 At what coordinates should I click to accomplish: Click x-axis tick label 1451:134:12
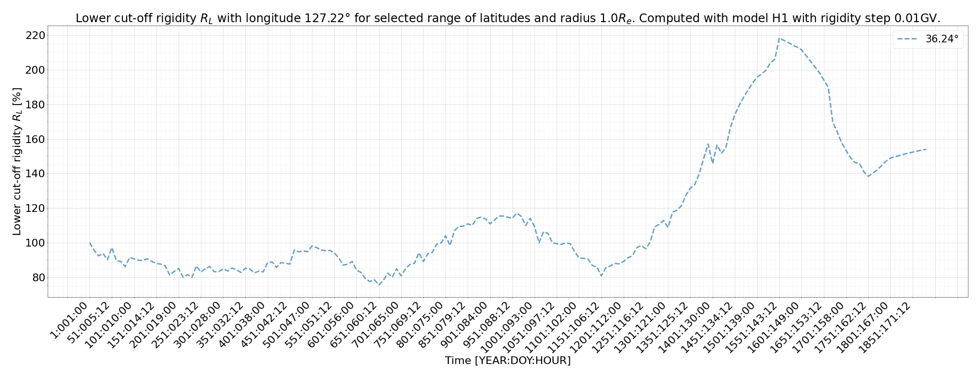point(706,327)
